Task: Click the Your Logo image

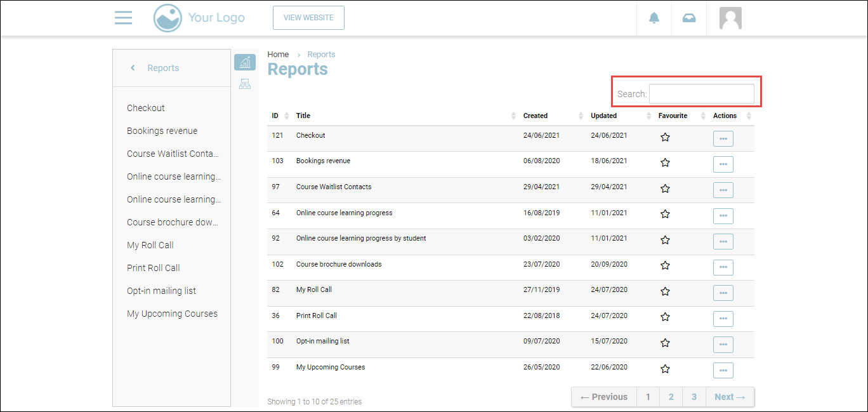Action: pyautogui.click(x=199, y=18)
